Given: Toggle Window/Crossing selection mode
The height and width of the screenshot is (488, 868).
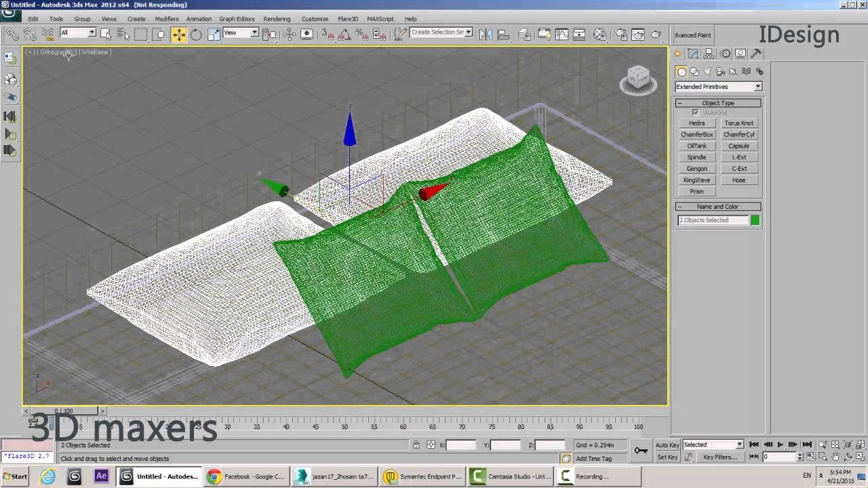Looking at the screenshot, I should (159, 34).
